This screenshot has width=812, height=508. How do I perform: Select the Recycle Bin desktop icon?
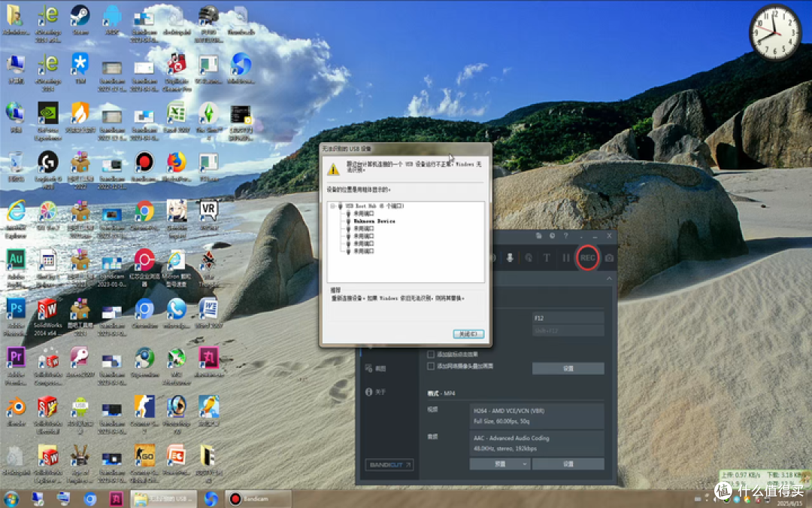click(x=16, y=166)
